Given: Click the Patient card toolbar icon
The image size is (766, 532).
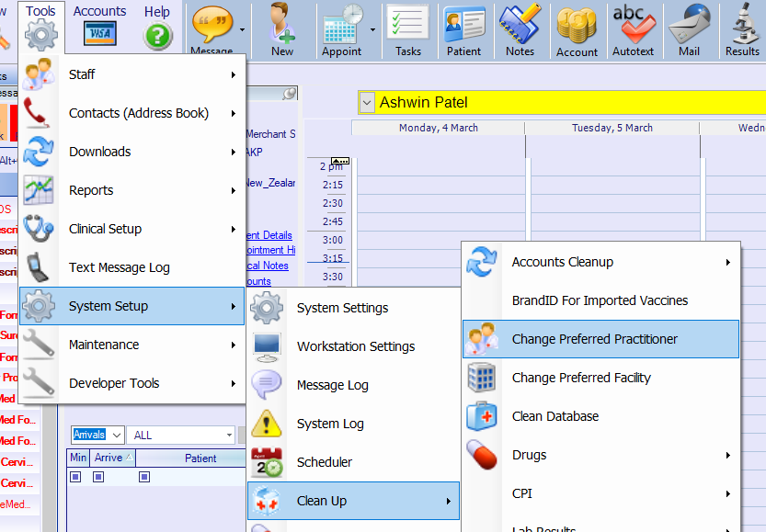Looking at the screenshot, I should tap(463, 25).
